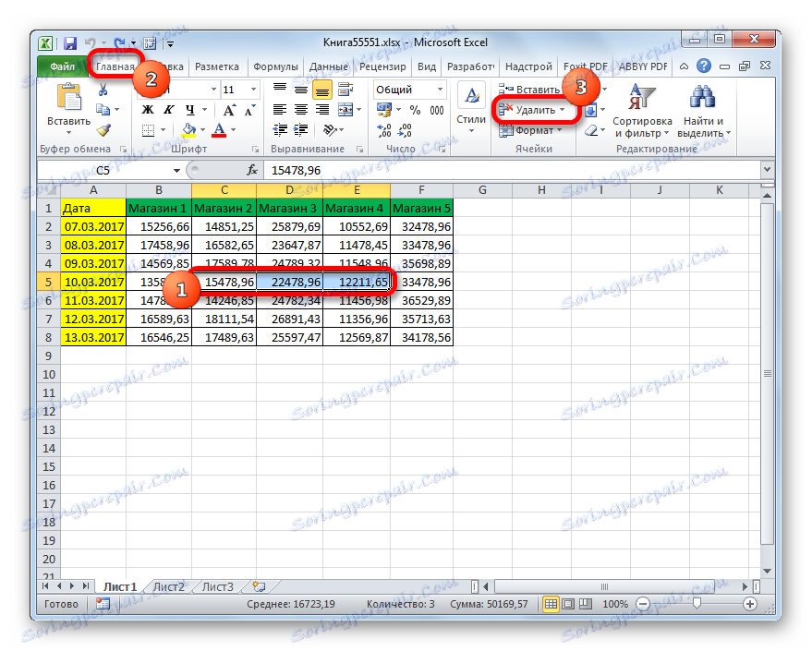Click the Undo arrow in quick access toolbar
Image resolution: width=812 pixels, height=651 pixels.
[x=91, y=43]
